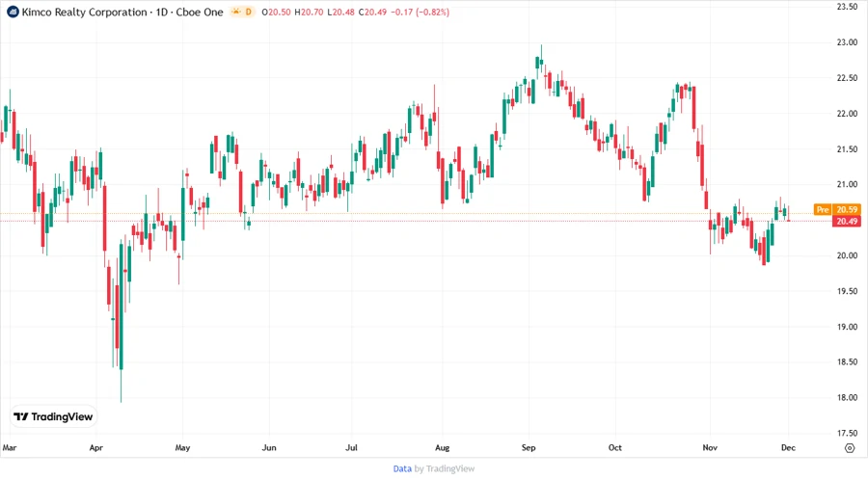Click the Sep date axis label
This screenshot has height=480, width=868.
pyautogui.click(x=529, y=447)
